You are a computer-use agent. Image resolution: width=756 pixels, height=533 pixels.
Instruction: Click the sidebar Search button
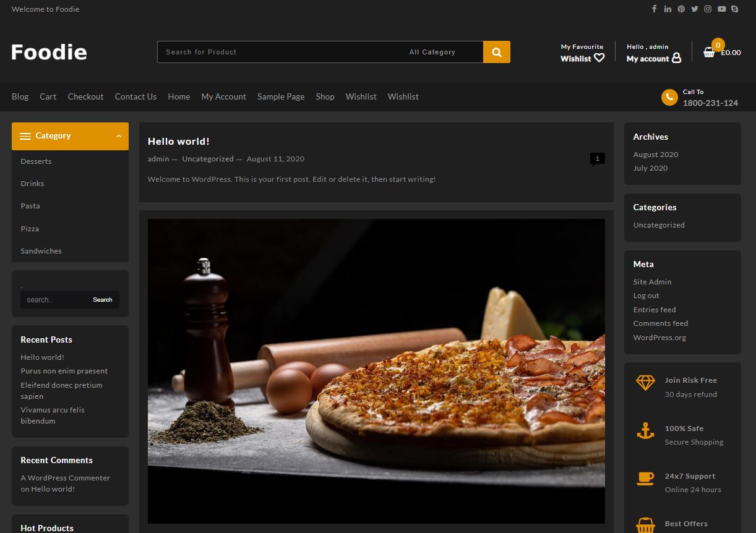click(x=102, y=300)
